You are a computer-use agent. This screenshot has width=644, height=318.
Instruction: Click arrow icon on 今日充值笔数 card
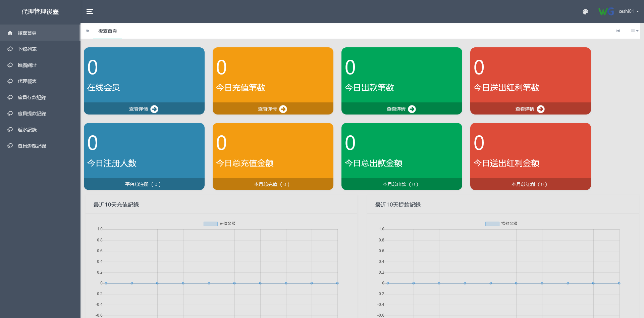283,109
